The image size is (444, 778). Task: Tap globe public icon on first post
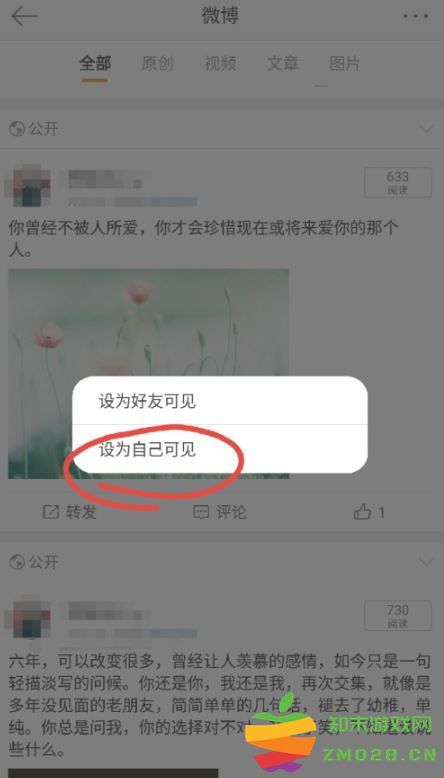pos(17,130)
